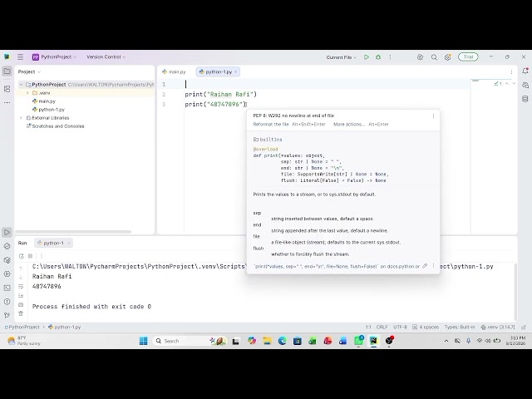Toggle soft-wrap in Run console

pos(21,287)
